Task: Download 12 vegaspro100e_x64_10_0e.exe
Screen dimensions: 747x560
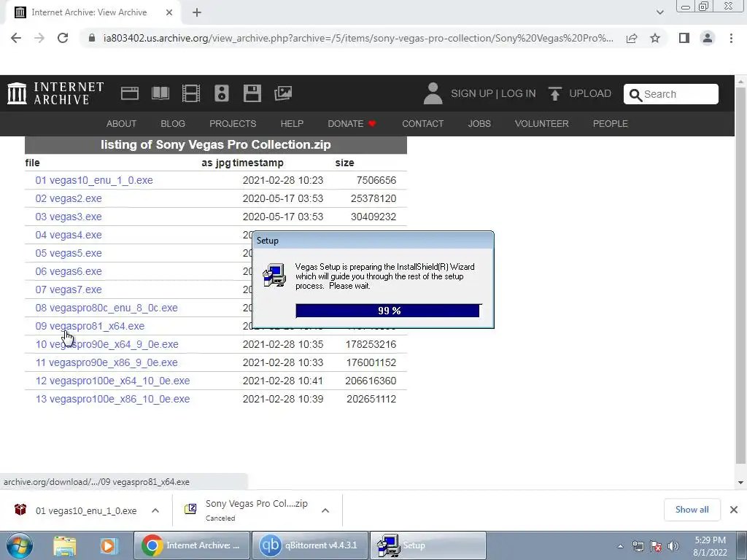Action: [112, 381]
